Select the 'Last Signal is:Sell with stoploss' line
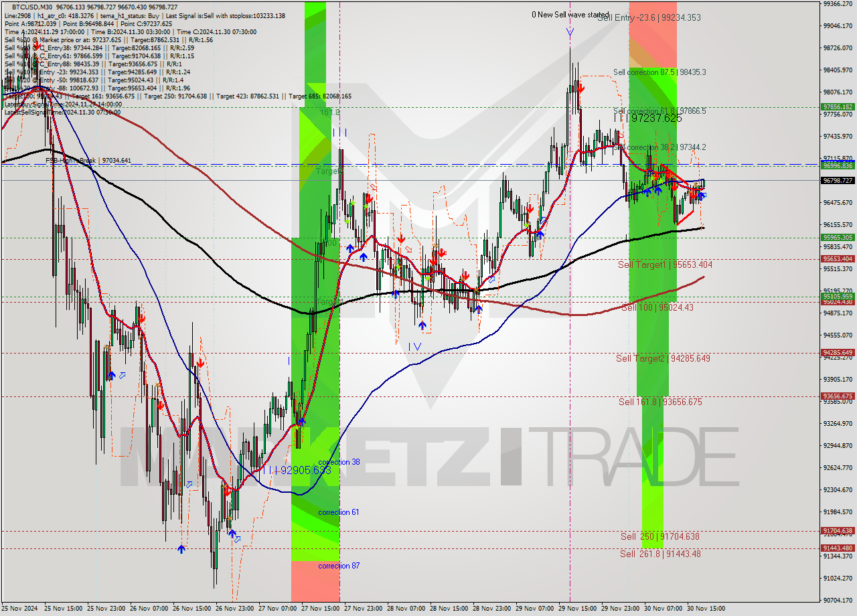Image resolution: width=857 pixels, height=616 pixels. pos(226,15)
